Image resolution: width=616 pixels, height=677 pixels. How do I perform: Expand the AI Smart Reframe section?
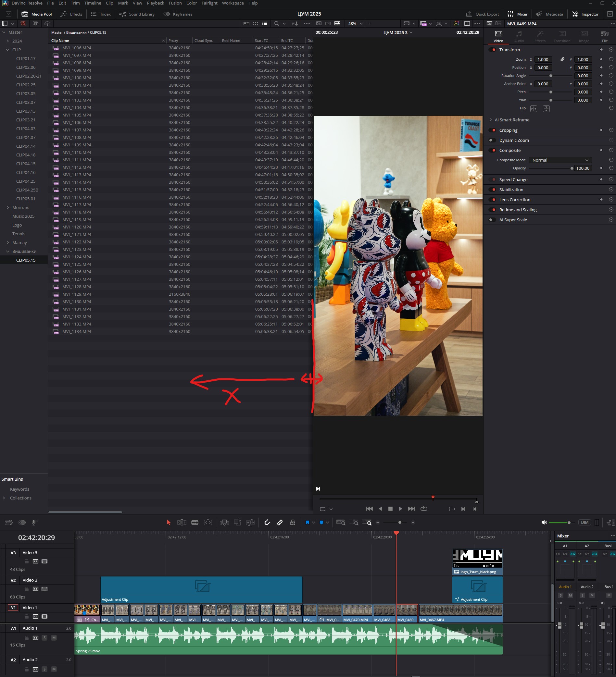click(491, 120)
